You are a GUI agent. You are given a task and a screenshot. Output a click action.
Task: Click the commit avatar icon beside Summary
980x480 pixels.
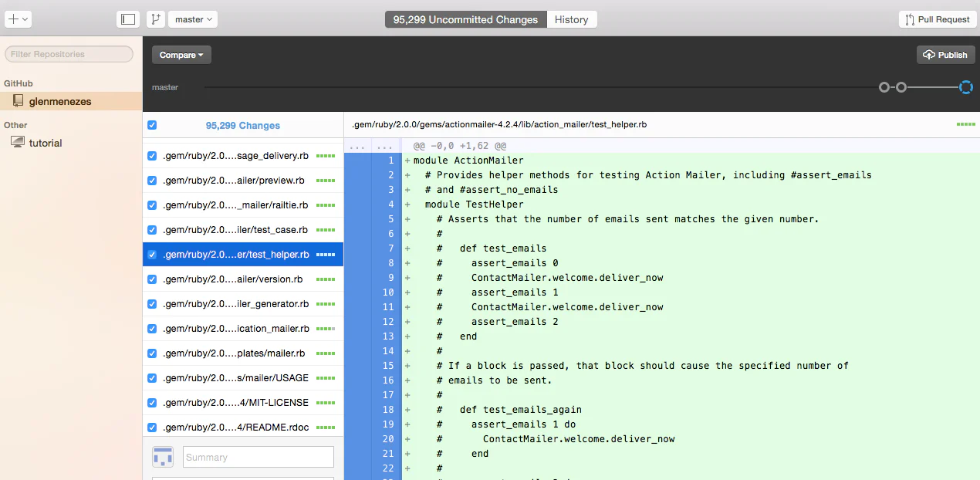(162, 457)
